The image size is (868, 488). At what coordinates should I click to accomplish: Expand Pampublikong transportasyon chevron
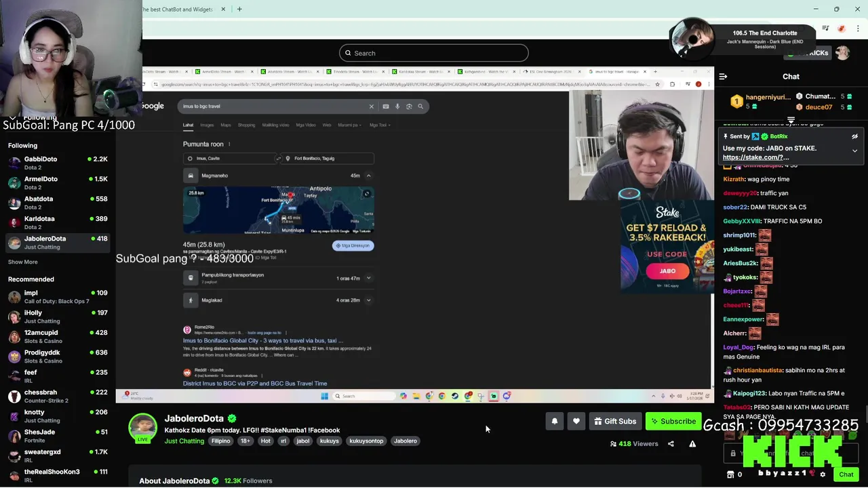368,278
